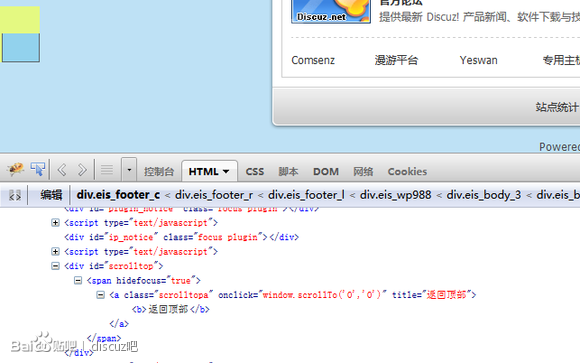This screenshot has width=580, height=363.
Task: Open the Firebug bug icon menu
Action: click(x=15, y=169)
